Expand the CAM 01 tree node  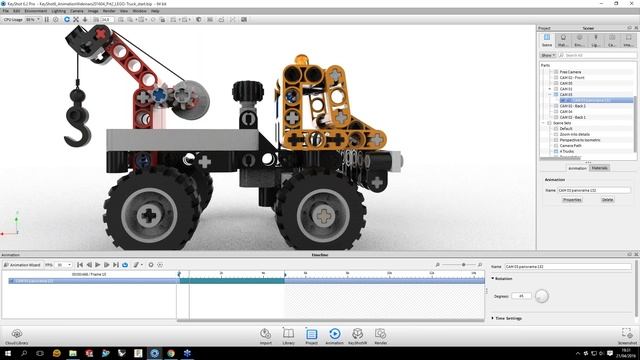pos(550,89)
